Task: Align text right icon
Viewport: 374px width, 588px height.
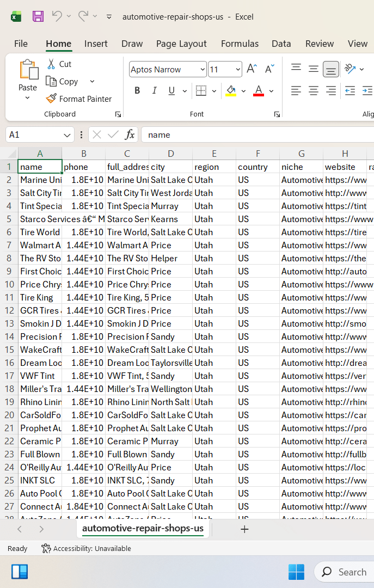Action: point(330,91)
